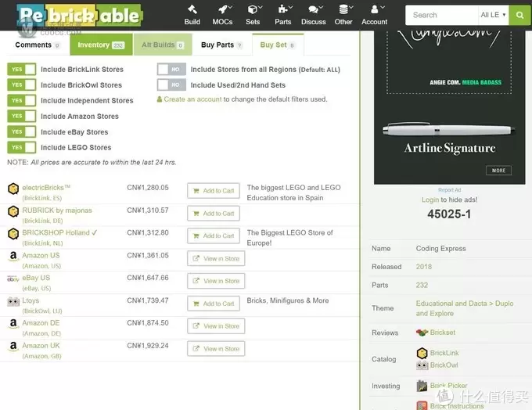The height and width of the screenshot is (410, 532).
Task: Add electricBricks offer to cart
Action: click(x=214, y=191)
